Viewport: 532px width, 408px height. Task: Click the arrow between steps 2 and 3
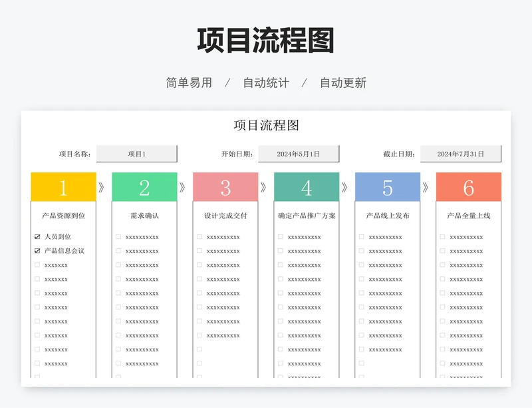(182, 187)
